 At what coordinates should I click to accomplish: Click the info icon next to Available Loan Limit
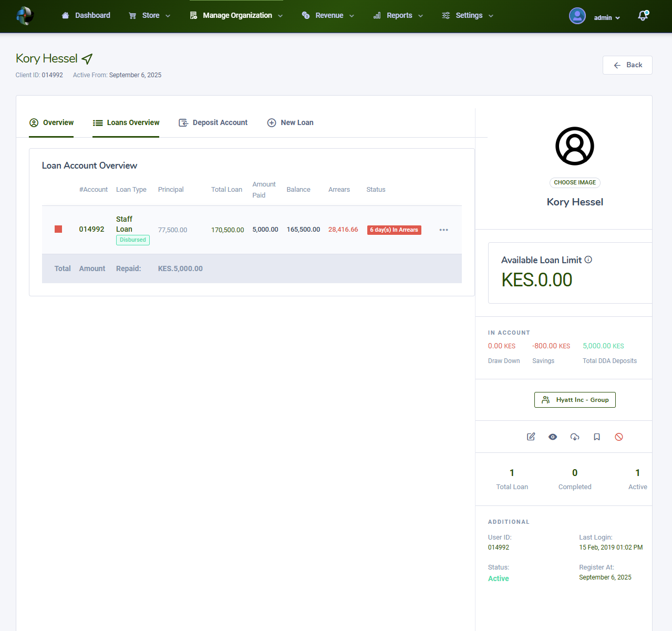[x=588, y=260]
